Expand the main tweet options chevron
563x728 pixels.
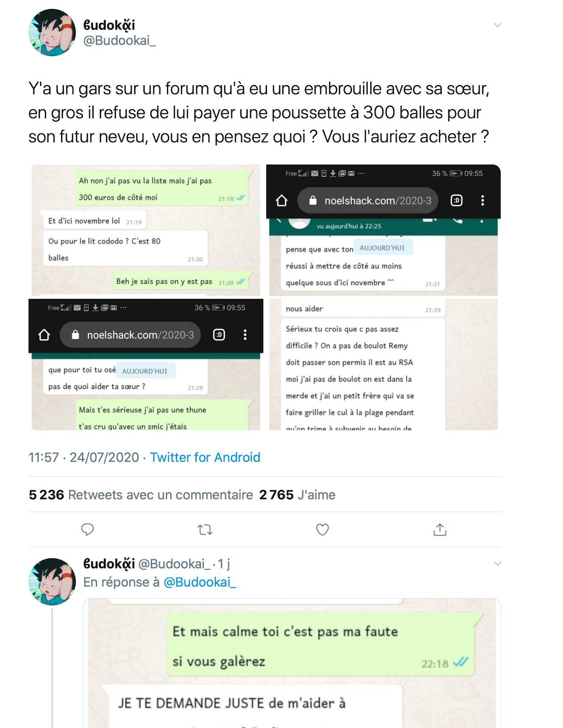[497, 25]
